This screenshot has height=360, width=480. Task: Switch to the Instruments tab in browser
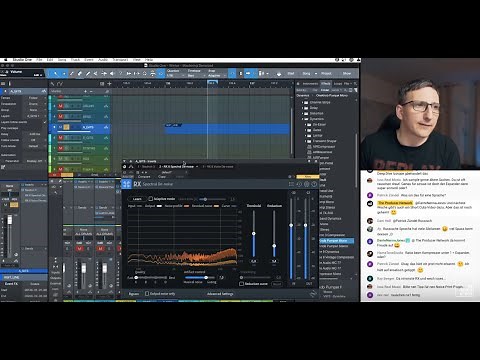pyautogui.click(x=310, y=84)
